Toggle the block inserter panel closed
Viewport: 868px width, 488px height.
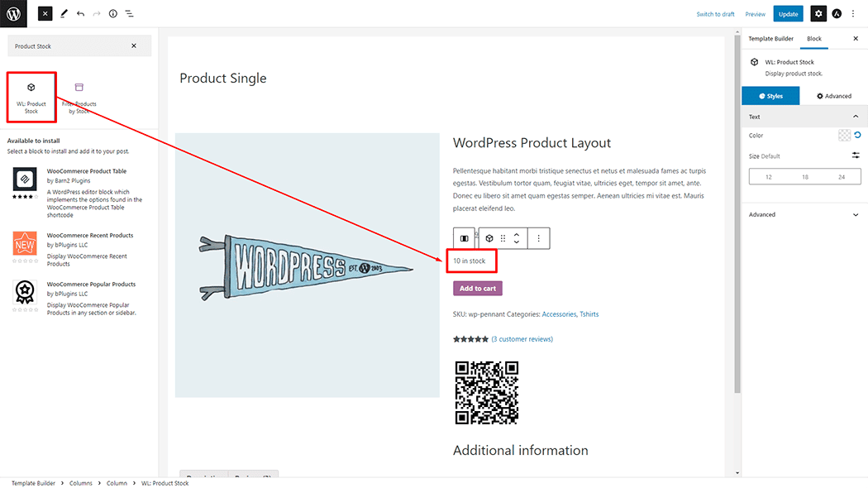point(45,14)
